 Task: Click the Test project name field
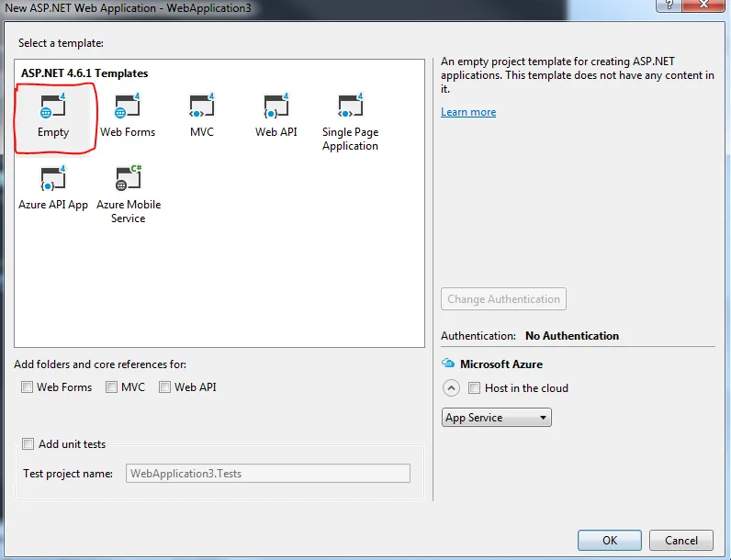268,474
